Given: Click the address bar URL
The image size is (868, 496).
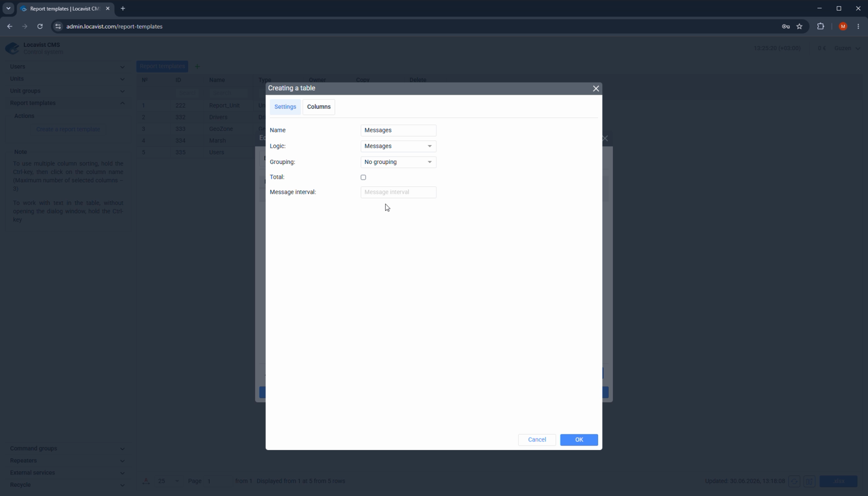Looking at the screenshot, I should pos(114,27).
